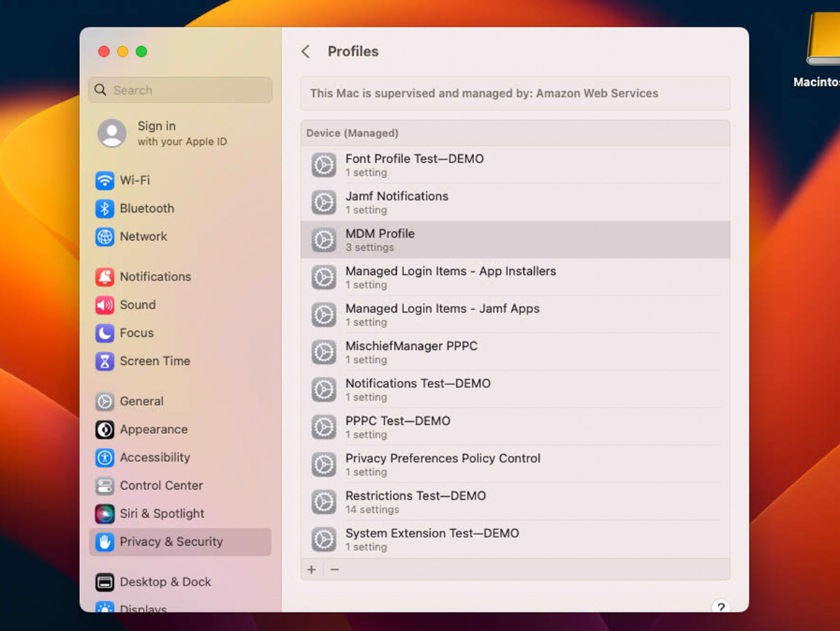Viewport: 840px width, 631px height.
Task: Click the Accessibility icon in sidebar
Action: (x=105, y=457)
